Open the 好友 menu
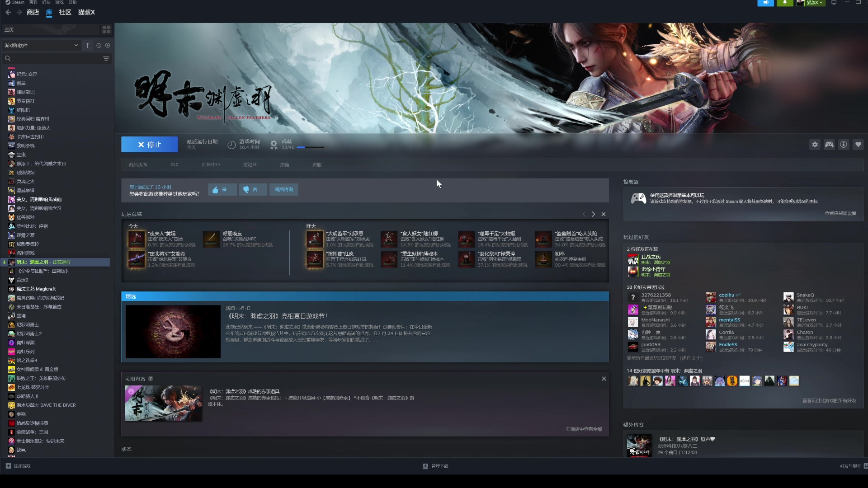Viewport: 868px width, 488px height. 46,2
